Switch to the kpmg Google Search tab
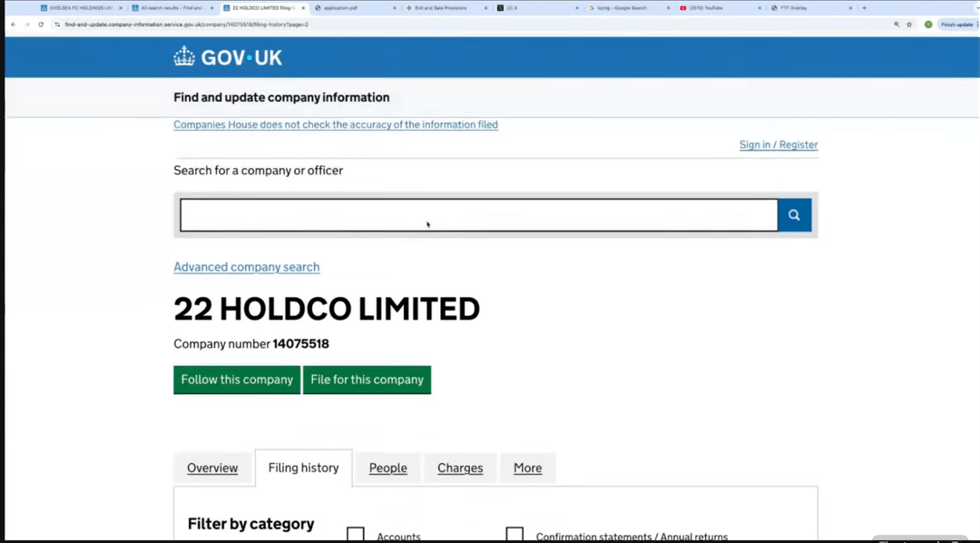The width and height of the screenshot is (980, 543). [x=626, y=8]
